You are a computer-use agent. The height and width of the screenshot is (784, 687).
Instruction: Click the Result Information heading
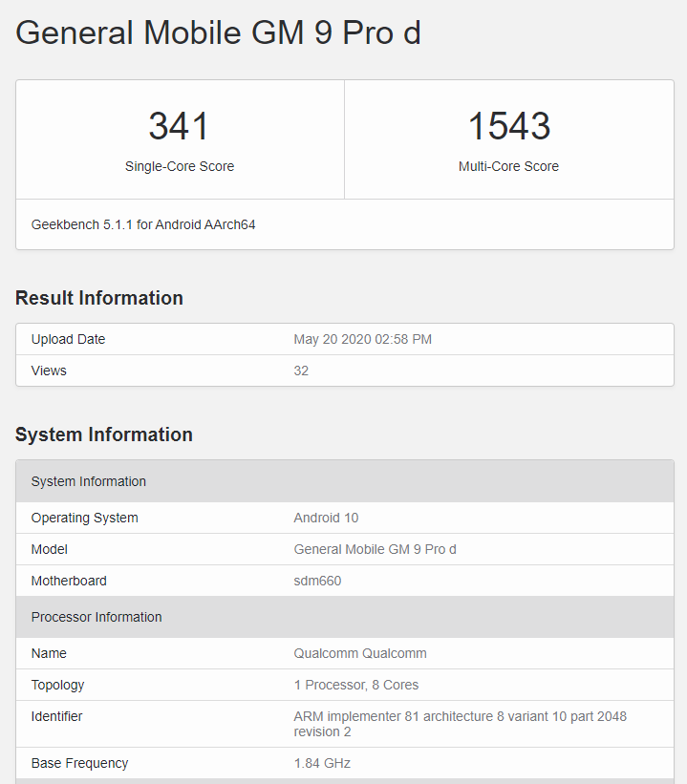coord(99,298)
